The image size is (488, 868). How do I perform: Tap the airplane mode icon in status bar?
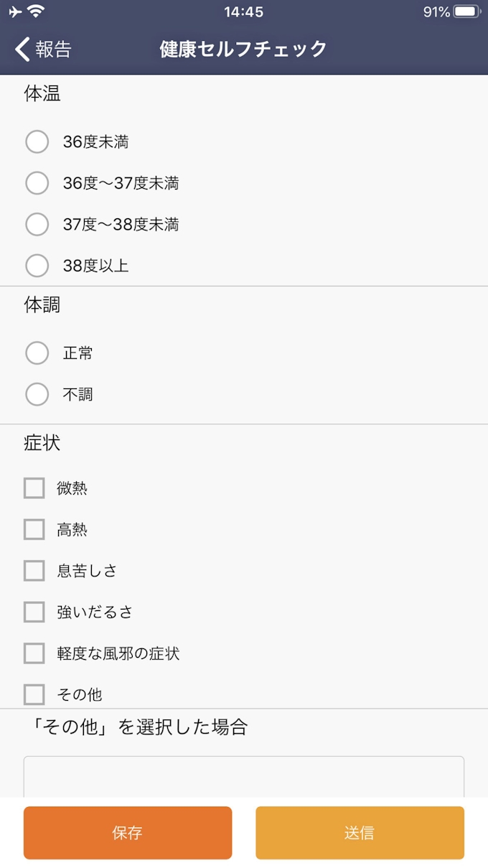(x=16, y=11)
